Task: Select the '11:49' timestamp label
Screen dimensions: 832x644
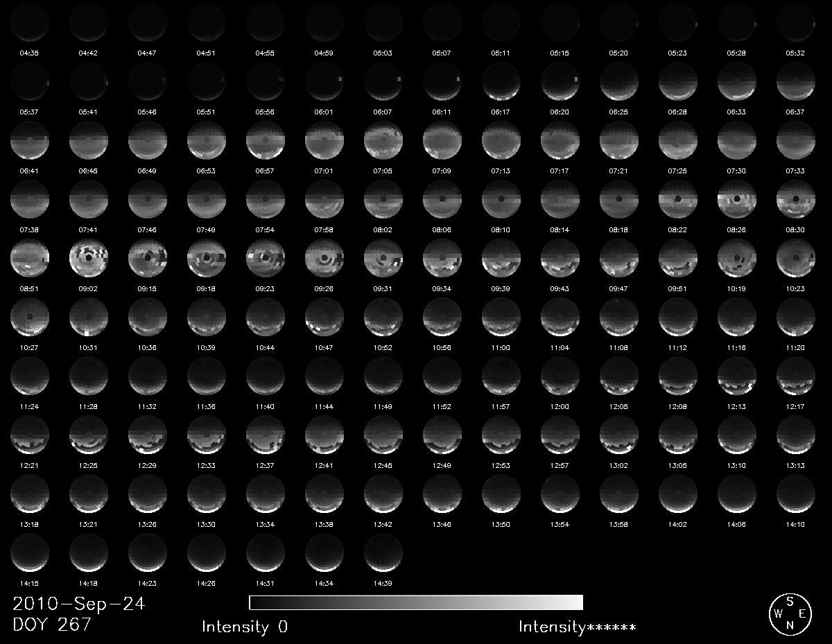Action: click(383, 406)
